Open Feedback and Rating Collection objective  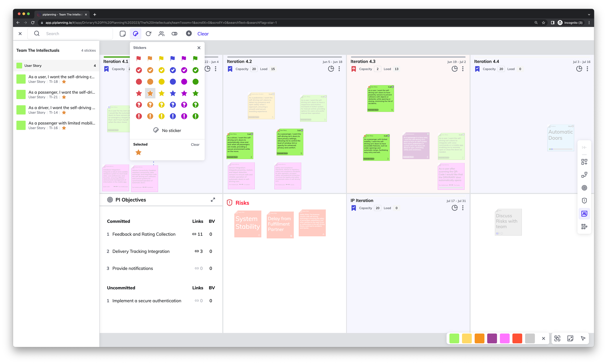click(144, 234)
